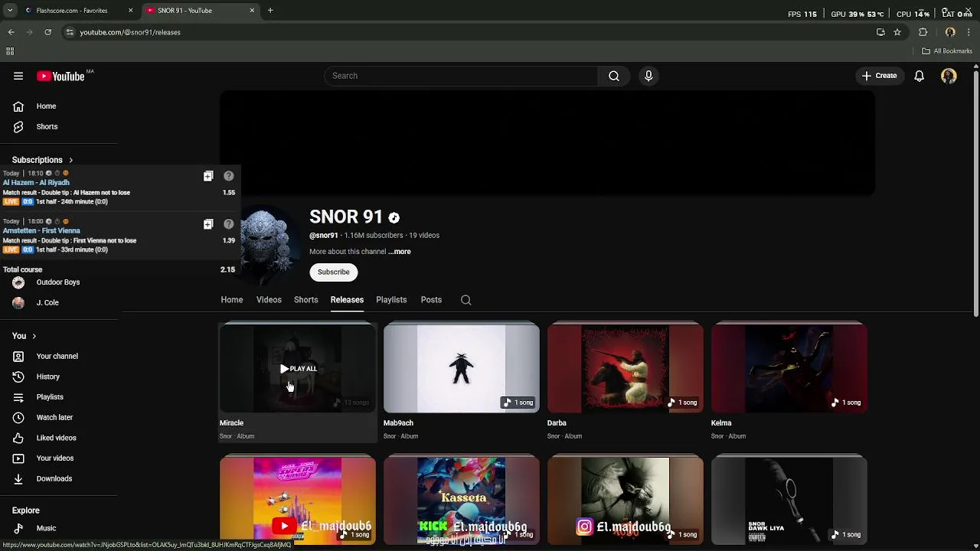The height and width of the screenshot is (551, 980).
Task: View site information icon in address bar
Action: (70, 32)
